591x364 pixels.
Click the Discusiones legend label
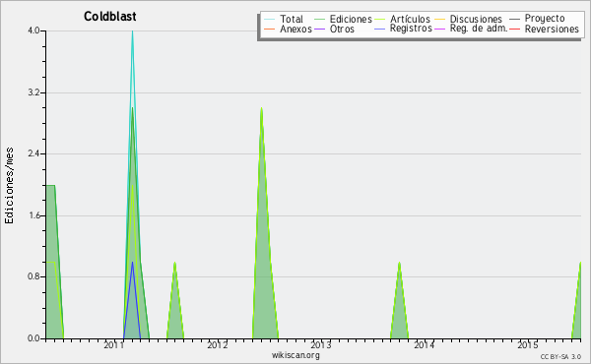(x=476, y=19)
